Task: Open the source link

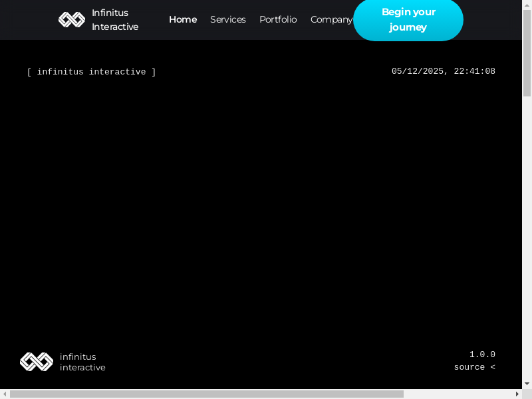Action: click(x=474, y=367)
